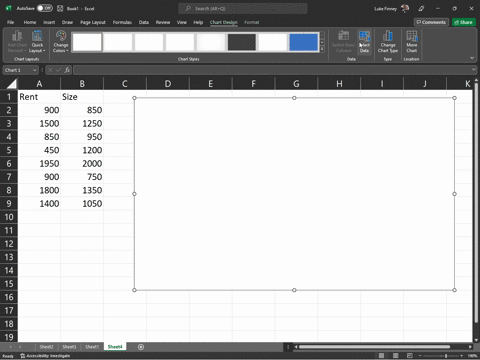Viewport: 480px width, 360px height.
Task: Click the cancel X in formula bar
Action: point(50,70)
